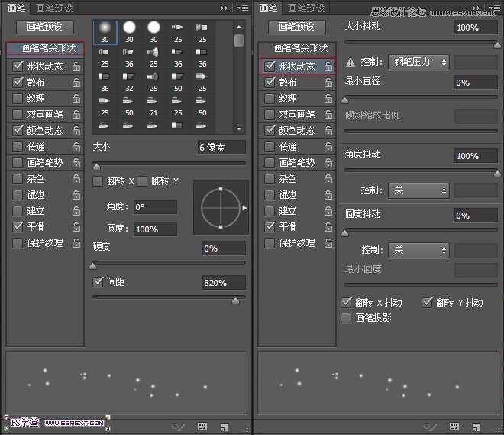This screenshot has width=504, height=435.
Task: Click lock icon beside 纹理 in left panel
Action: pos(76,99)
